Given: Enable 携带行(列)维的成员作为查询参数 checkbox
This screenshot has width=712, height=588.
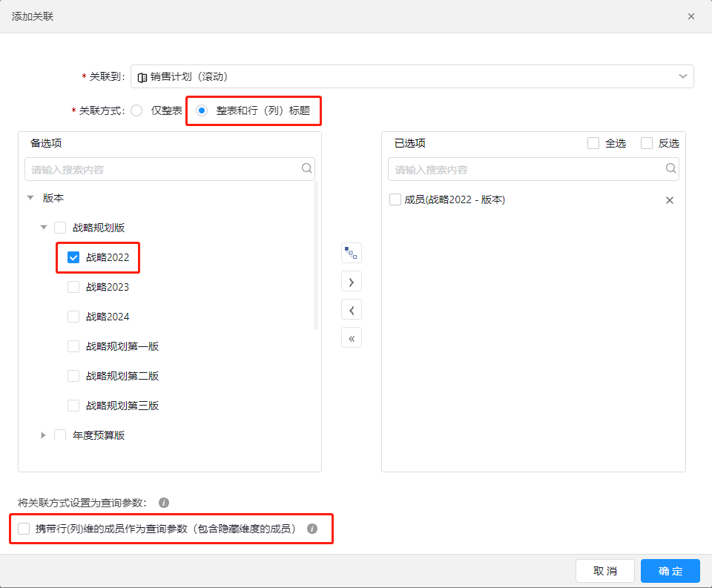Looking at the screenshot, I should coord(24,529).
